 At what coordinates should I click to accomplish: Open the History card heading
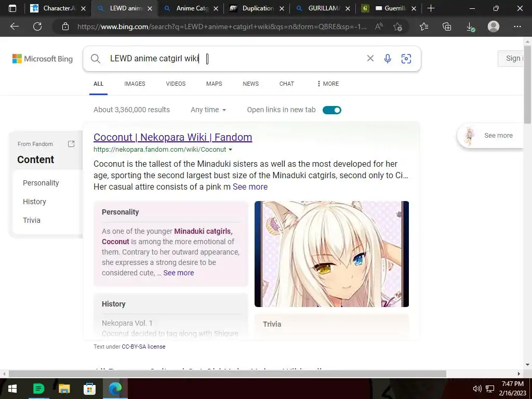(114, 304)
